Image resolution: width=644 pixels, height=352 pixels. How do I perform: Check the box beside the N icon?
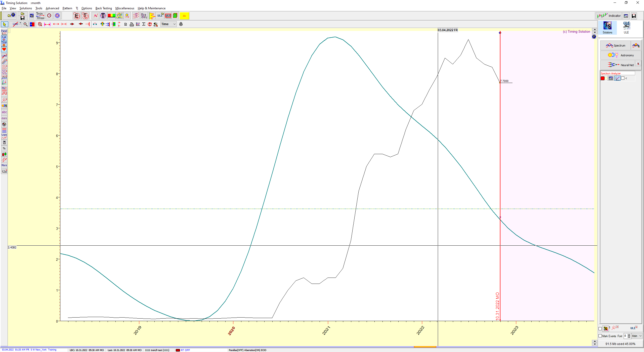(x=600, y=329)
